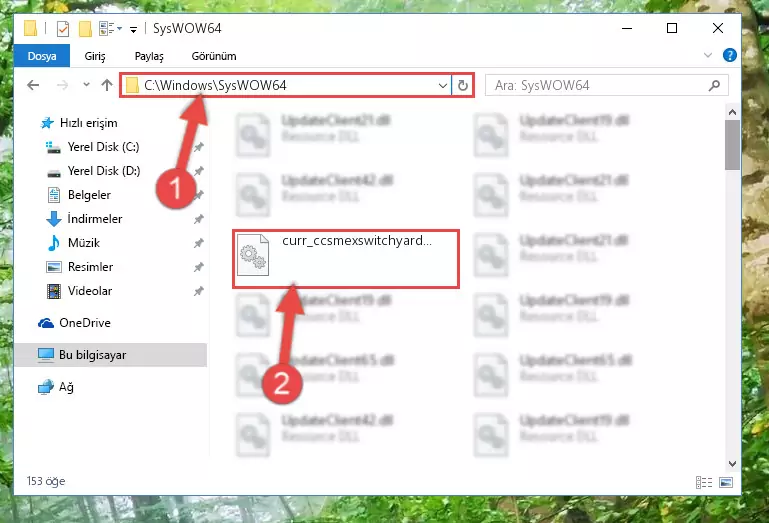
Task: Open the Dosya file menu tab
Action: [42, 56]
